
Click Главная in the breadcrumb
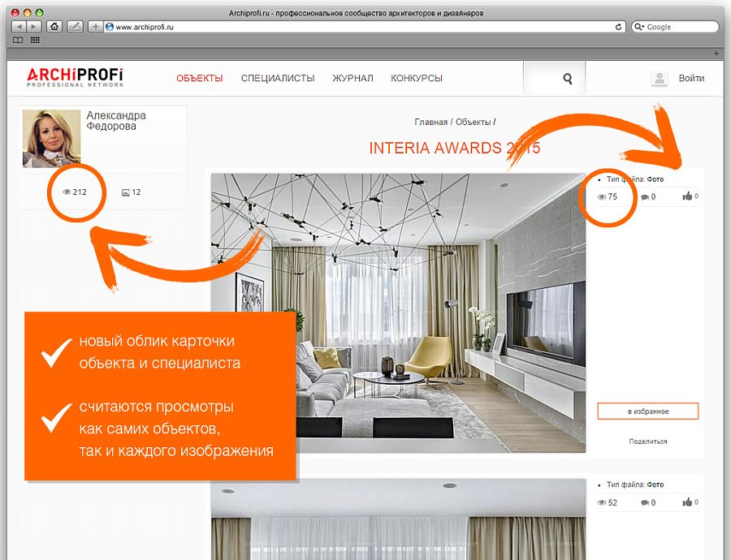(430, 122)
